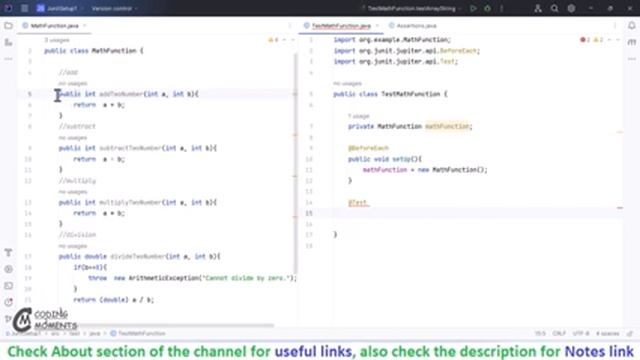Show more tool windows ellipsis in left sidebar
Image resolution: width=640 pixels, height=360 pixels.
tap(8, 59)
